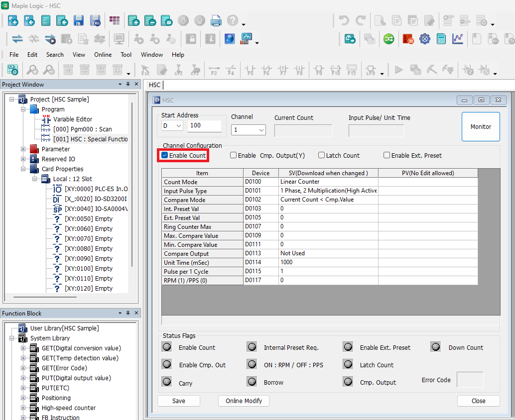Open the Channel dropdown
Screen dimensions: 515x420
tap(248, 130)
